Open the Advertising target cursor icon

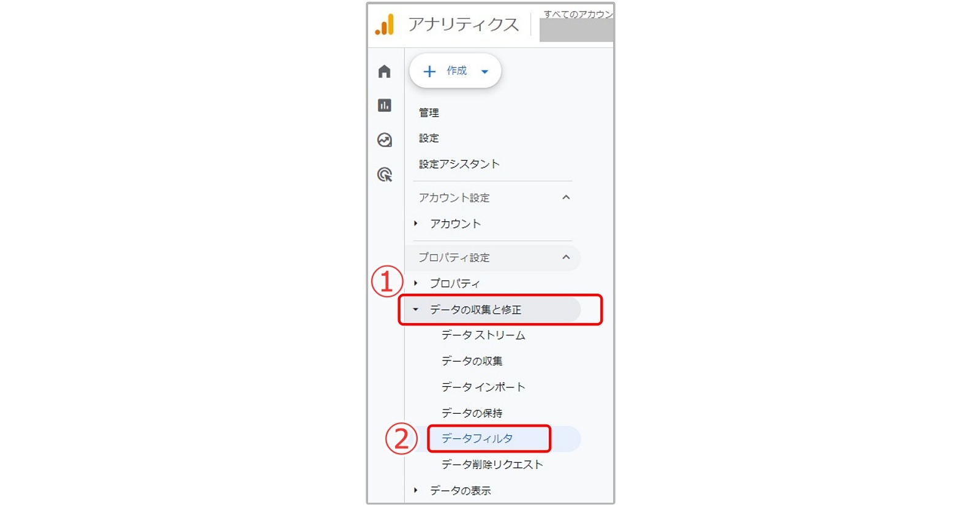385,175
